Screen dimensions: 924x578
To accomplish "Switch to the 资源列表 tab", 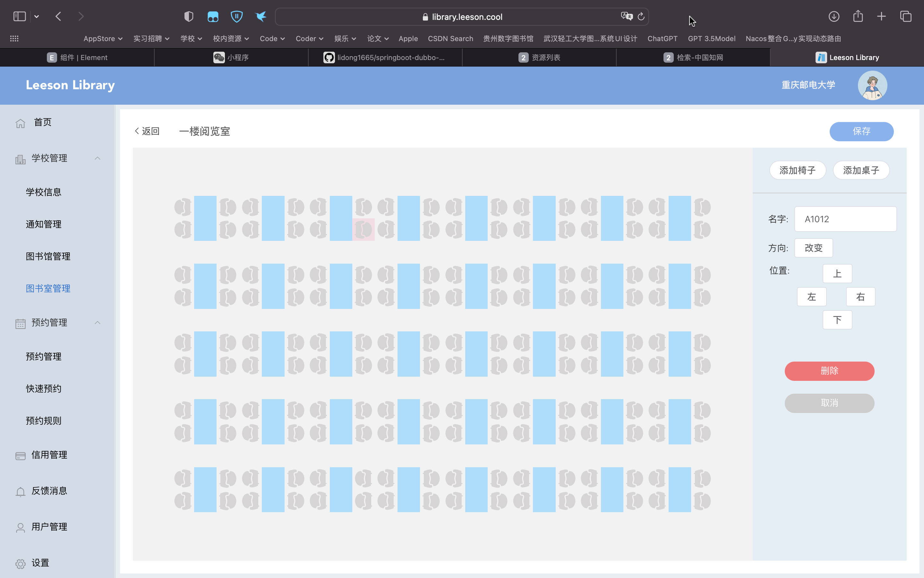I will click(539, 57).
